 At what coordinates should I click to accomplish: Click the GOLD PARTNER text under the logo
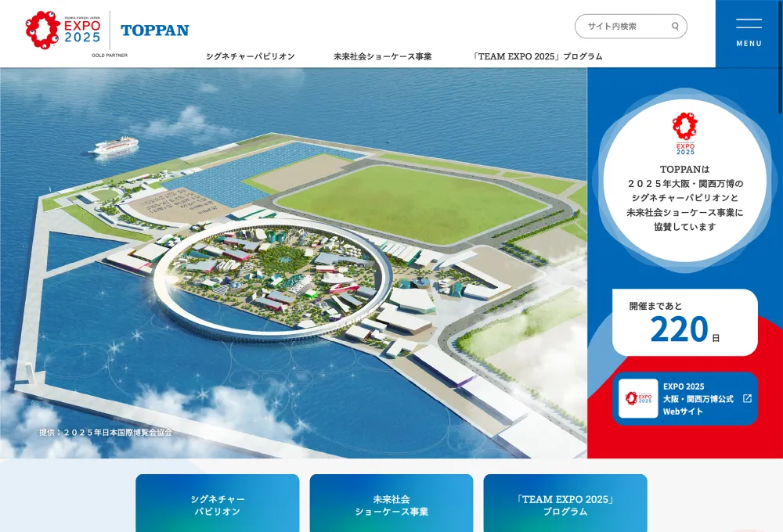pos(110,56)
